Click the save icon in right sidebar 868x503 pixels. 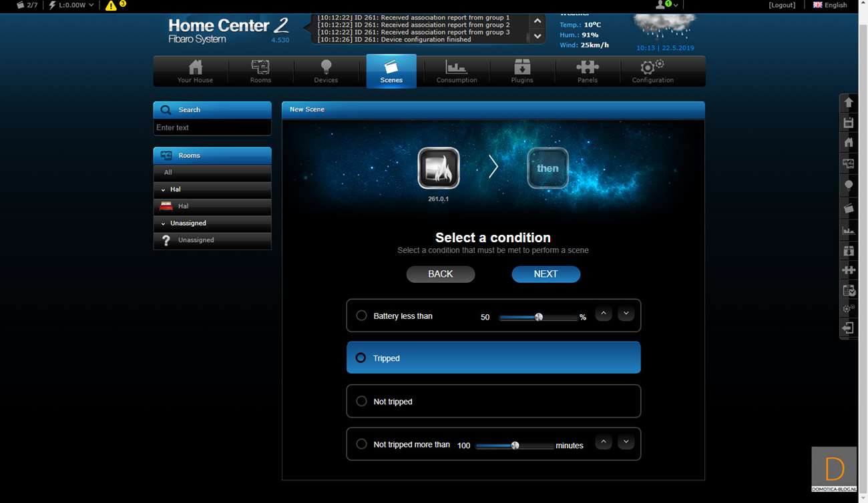click(849, 123)
